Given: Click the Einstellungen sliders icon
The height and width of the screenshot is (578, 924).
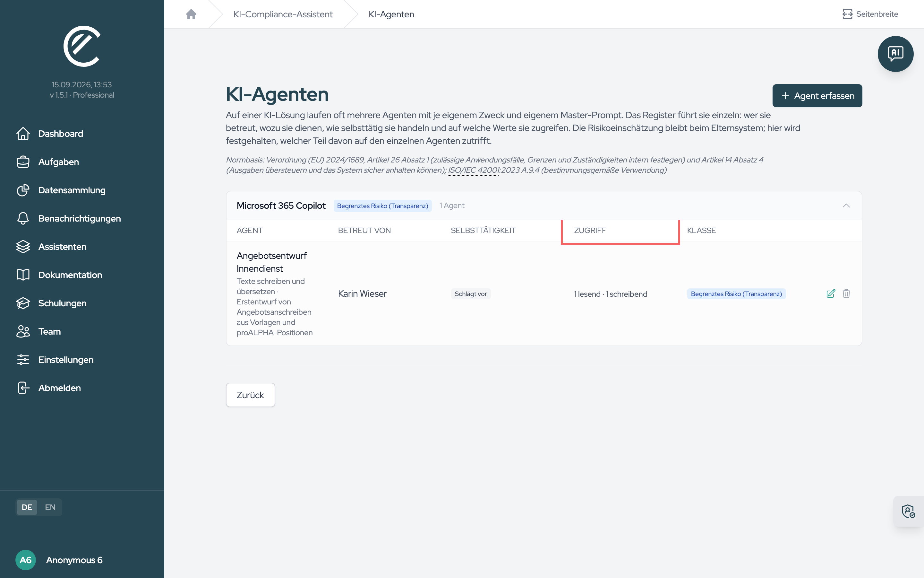Looking at the screenshot, I should click(23, 360).
